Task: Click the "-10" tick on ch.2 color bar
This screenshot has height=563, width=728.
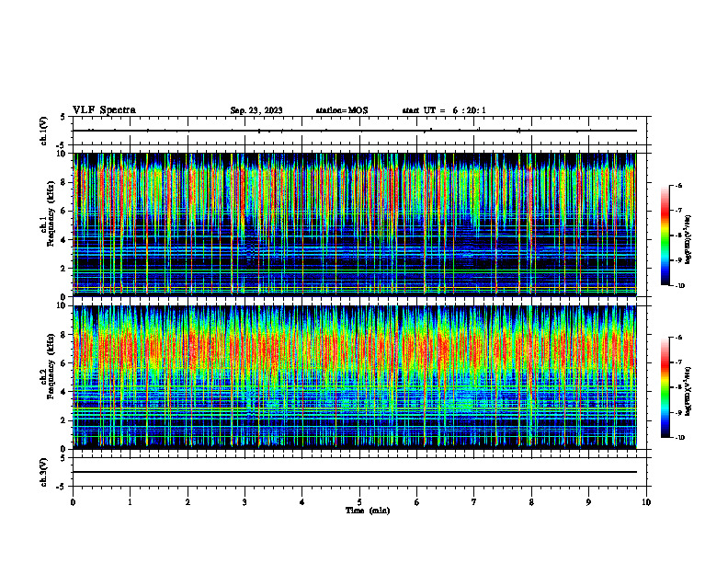Action: (x=680, y=438)
